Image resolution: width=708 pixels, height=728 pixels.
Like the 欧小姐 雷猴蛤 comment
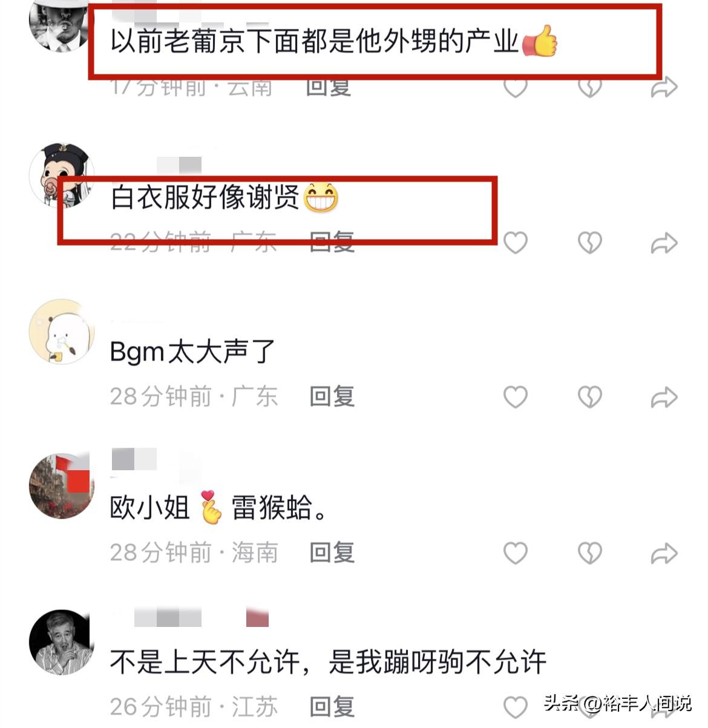(x=516, y=553)
